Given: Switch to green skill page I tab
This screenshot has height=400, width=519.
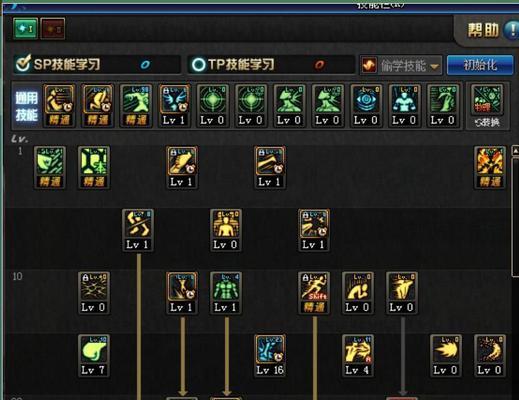Looking at the screenshot, I should coord(25,29).
